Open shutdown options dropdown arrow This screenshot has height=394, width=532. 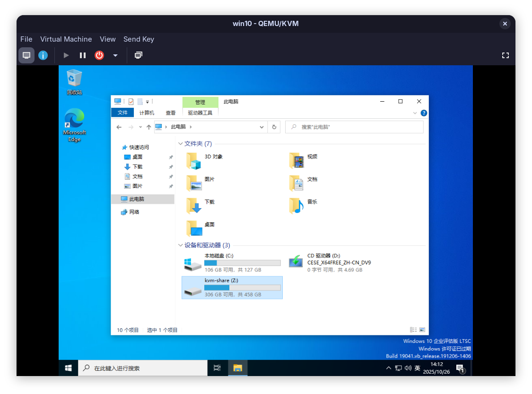coord(115,55)
